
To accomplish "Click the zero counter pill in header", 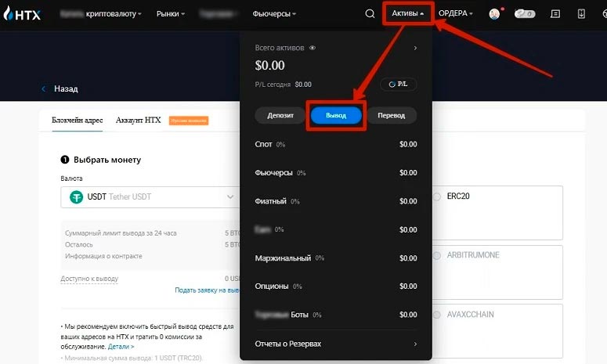I will click(x=525, y=13).
